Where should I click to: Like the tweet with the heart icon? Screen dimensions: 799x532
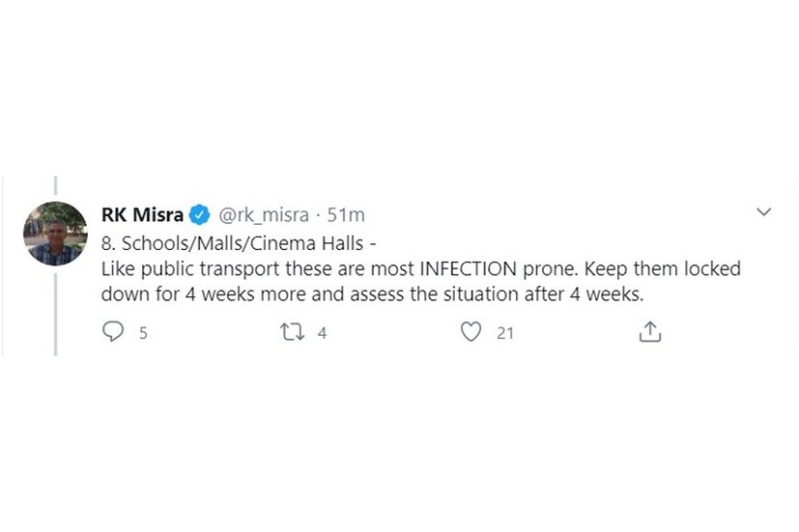coord(471,332)
